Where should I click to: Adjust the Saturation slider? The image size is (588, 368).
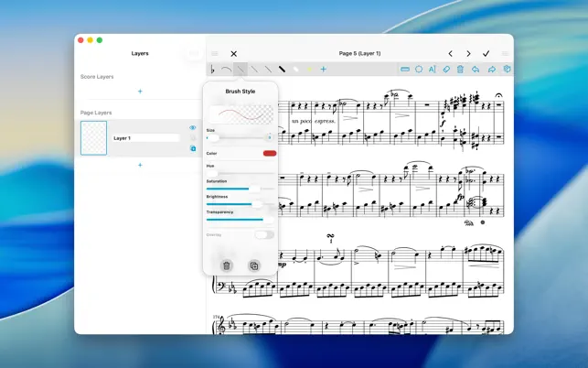point(241,189)
